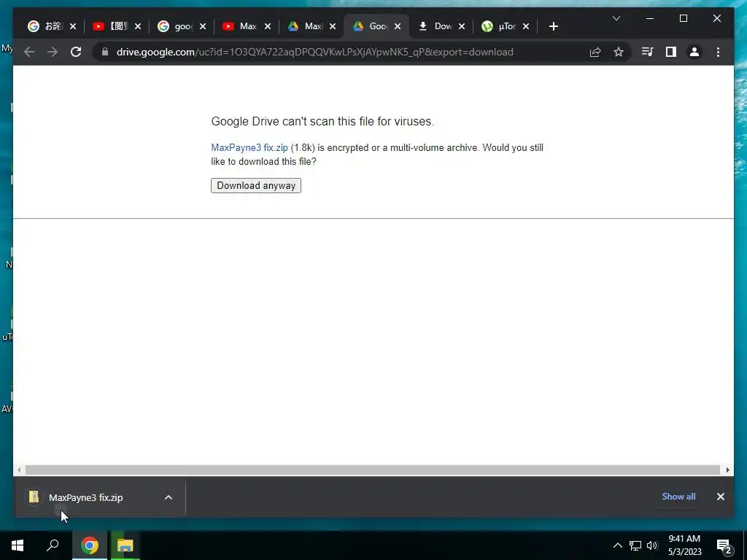Toggle the side panel
747x560 pixels.
pyautogui.click(x=671, y=52)
